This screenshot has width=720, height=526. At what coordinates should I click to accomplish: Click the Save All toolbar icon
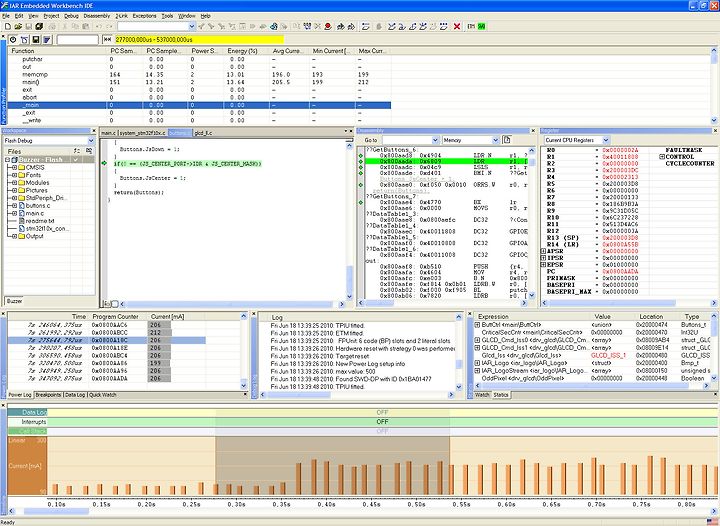[39, 27]
